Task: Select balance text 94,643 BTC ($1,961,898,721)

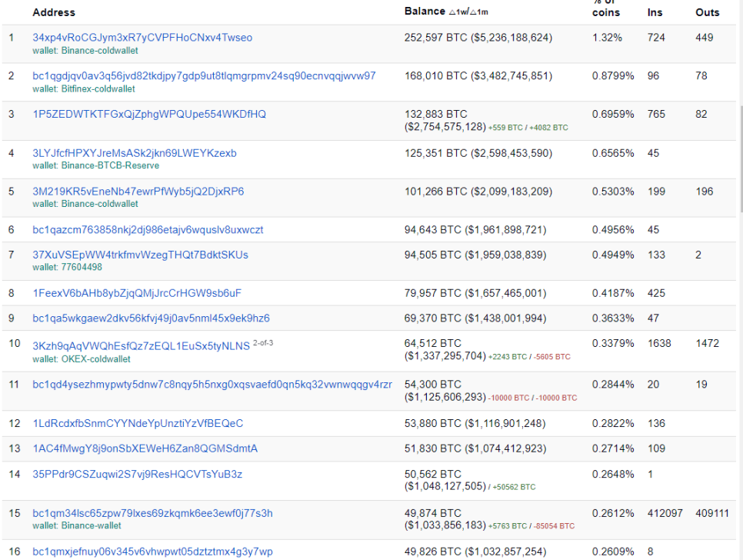Action: pyautogui.click(x=475, y=230)
